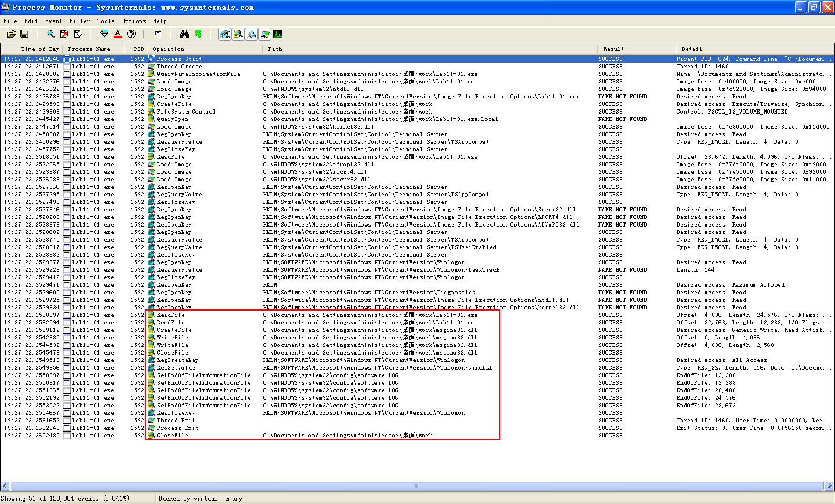Open the Edit menu
835x504 pixels.
(x=31, y=21)
